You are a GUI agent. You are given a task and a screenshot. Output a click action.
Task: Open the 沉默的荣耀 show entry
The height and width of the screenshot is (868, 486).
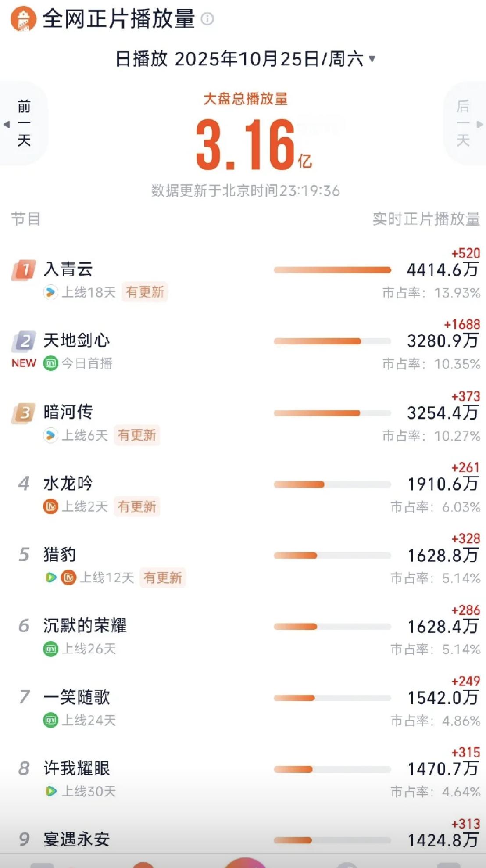(85, 626)
